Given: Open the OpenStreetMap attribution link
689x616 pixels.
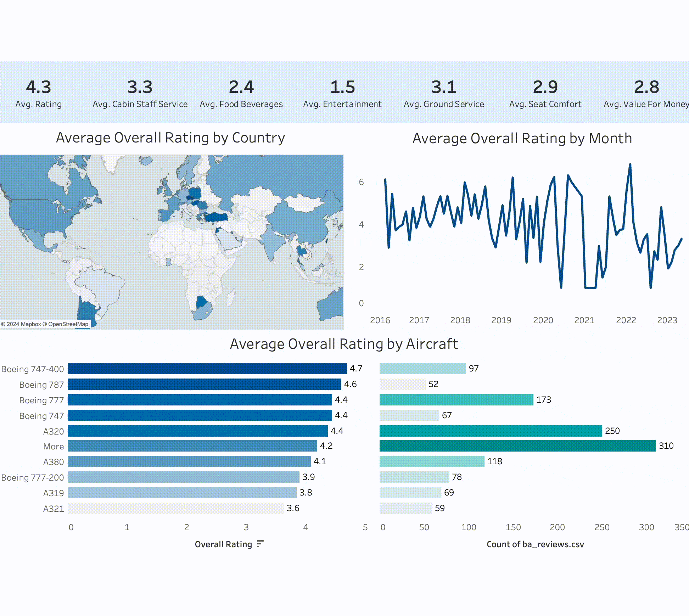Looking at the screenshot, I should [x=66, y=324].
